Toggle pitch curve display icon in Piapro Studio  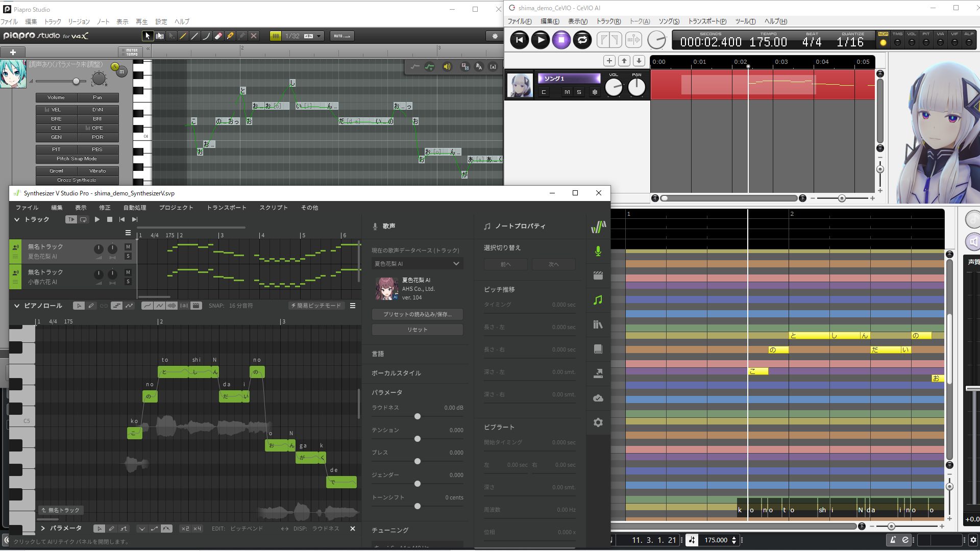[x=429, y=67]
